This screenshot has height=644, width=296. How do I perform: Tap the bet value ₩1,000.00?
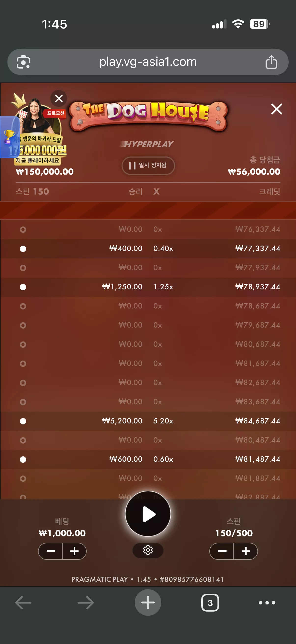62,533
